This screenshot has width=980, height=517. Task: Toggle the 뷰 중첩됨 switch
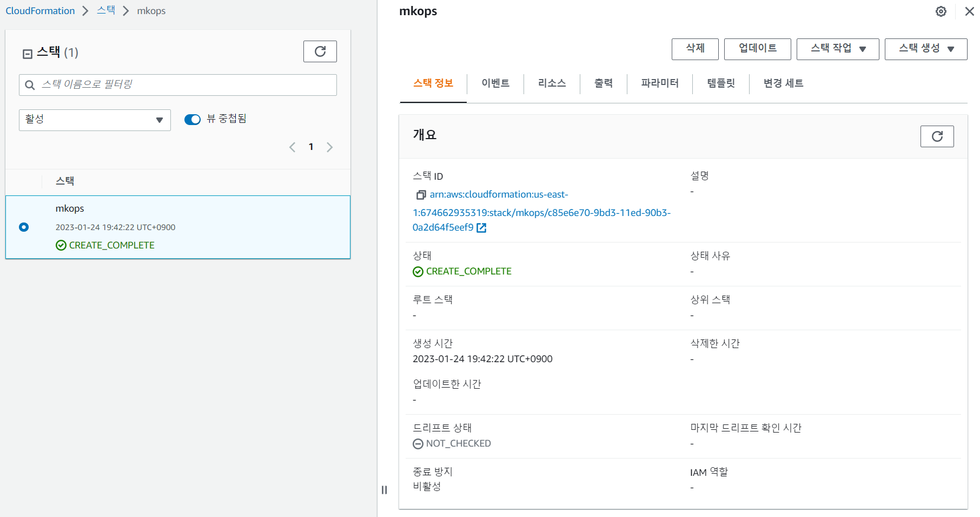[193, 119]
